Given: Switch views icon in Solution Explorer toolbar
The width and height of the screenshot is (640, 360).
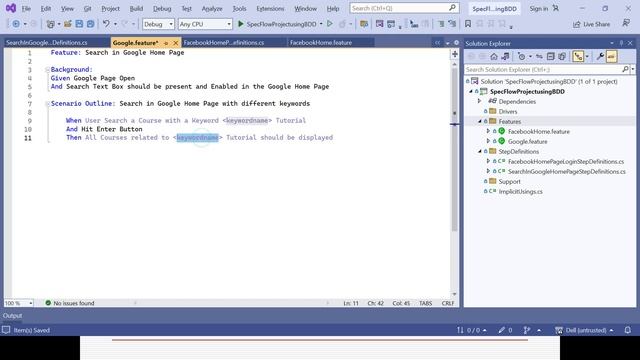Looking at the screenshot, I should point(505,57).
